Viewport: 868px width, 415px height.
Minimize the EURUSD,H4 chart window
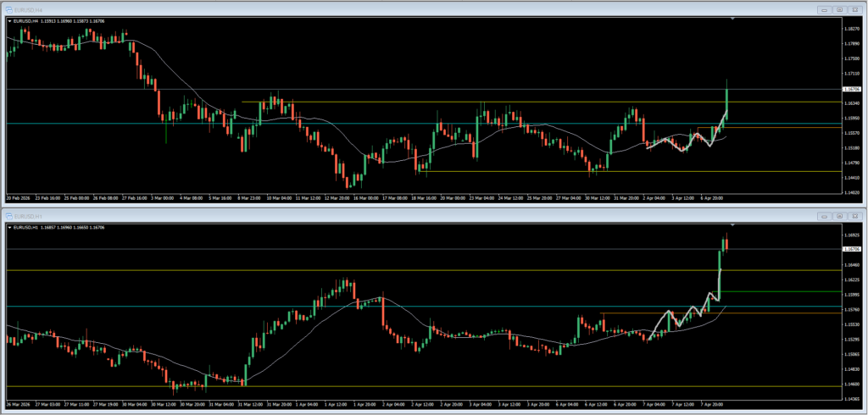825,9
